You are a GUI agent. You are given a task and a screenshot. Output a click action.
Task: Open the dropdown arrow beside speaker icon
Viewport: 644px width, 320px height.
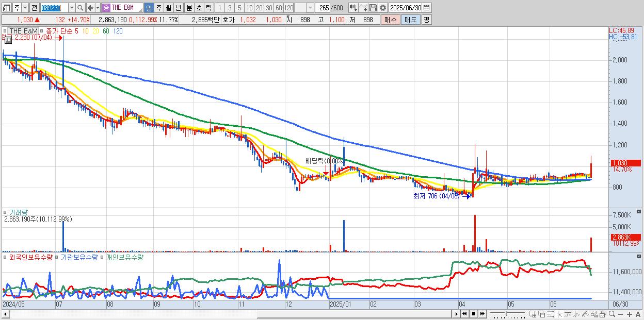click(98, 8)
